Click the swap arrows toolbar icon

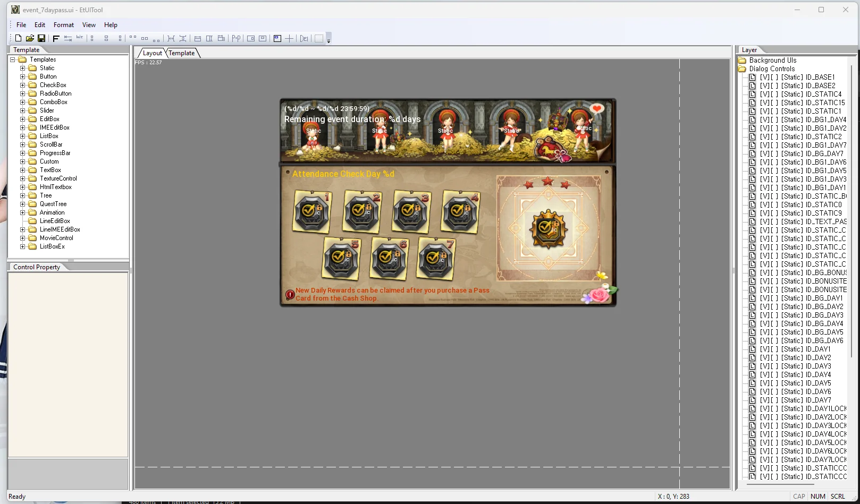68,38
